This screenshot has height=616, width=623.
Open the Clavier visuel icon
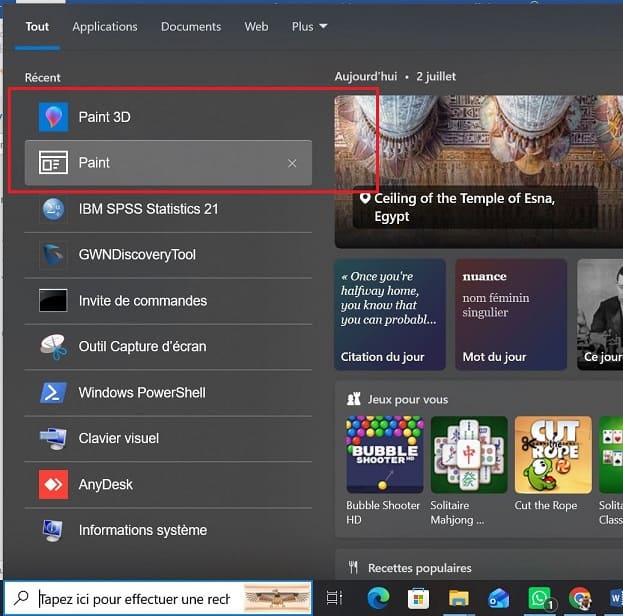click(53, 438)
